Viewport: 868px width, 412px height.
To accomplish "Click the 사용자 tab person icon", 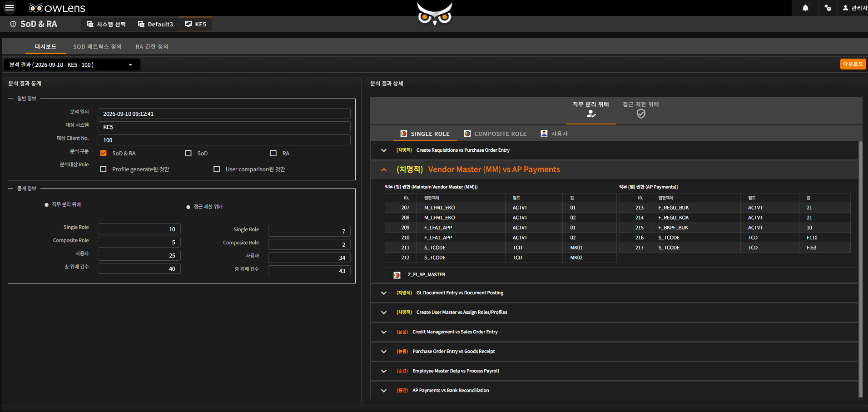I will click(x=544, y=134).
